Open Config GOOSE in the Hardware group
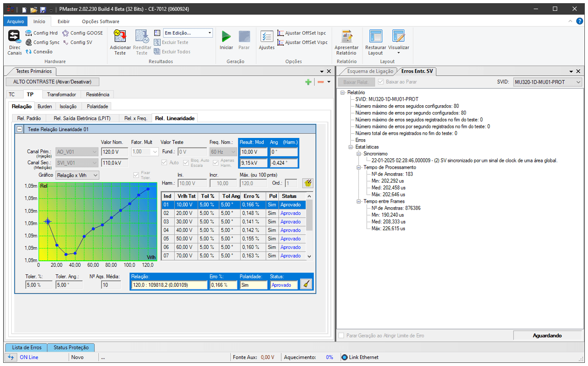The height and width of the screenshot is (366, 588). click(x=83, y=33)
